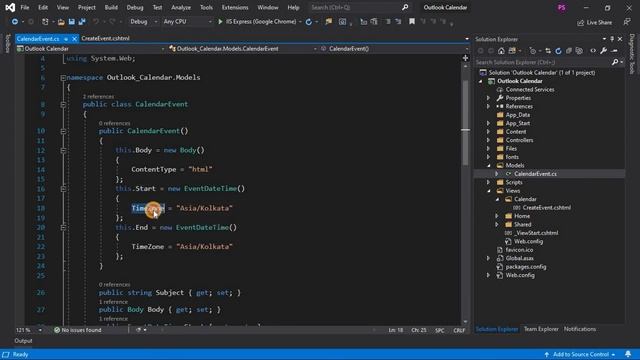
Task: Click Solution Explorer Home icon
Action: pos(501,51)
